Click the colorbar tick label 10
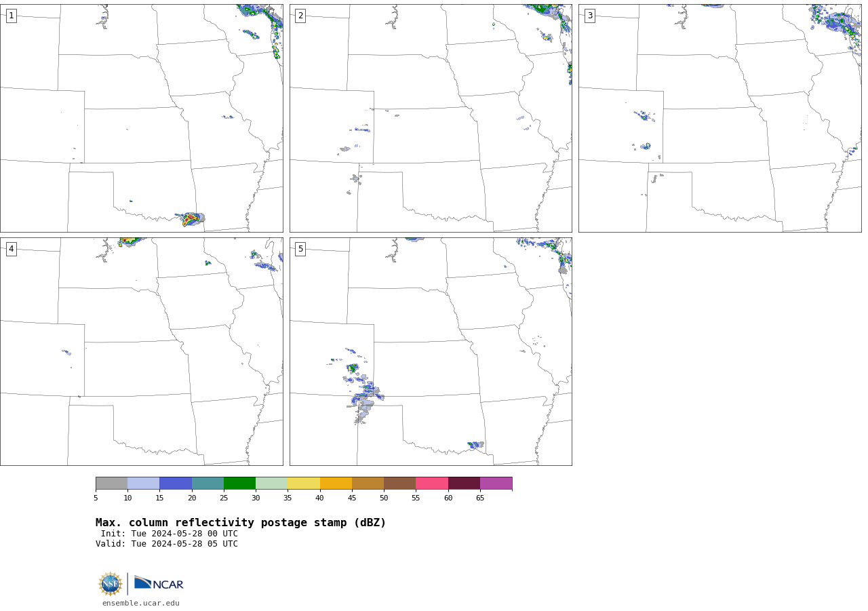Image resolution: width=868 pixels, height=611 pixels. [127, 498]
